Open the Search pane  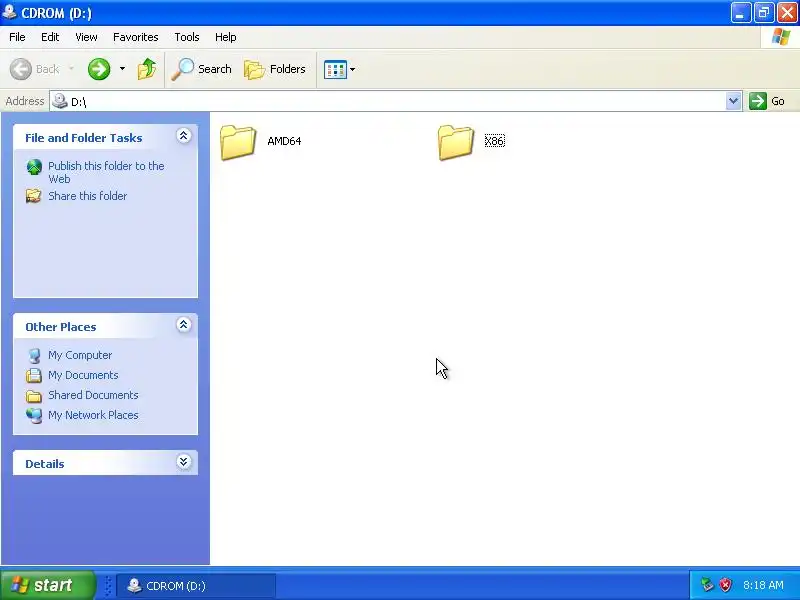(202, 69)
